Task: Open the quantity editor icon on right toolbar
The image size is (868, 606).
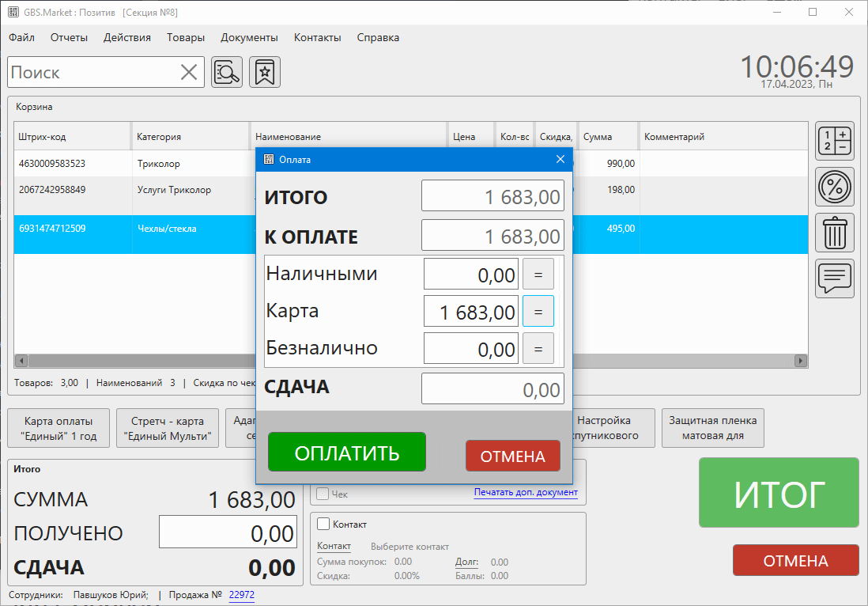Action: tap(834, 141)
